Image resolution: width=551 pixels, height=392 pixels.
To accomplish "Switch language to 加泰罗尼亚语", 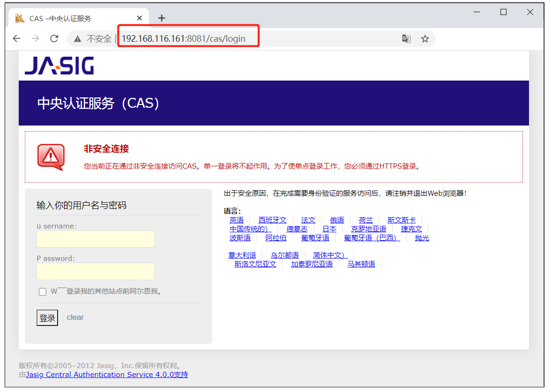I will (312, 264).
